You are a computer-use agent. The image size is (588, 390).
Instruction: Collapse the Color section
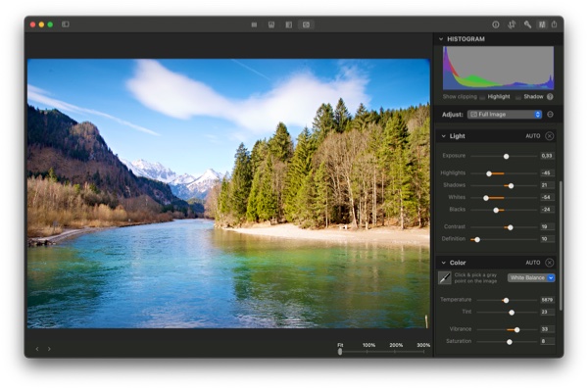click(x=443, y=263)
